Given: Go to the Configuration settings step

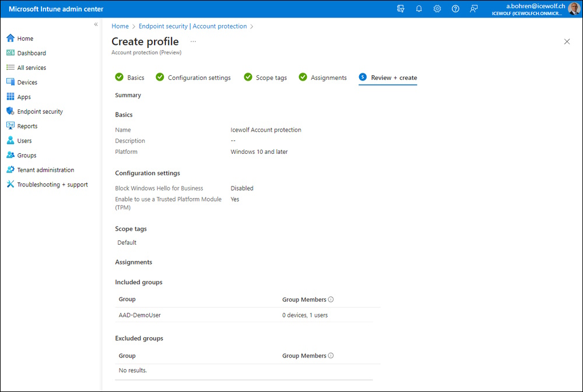Looking at the screenshot, I should click(194, 77).
